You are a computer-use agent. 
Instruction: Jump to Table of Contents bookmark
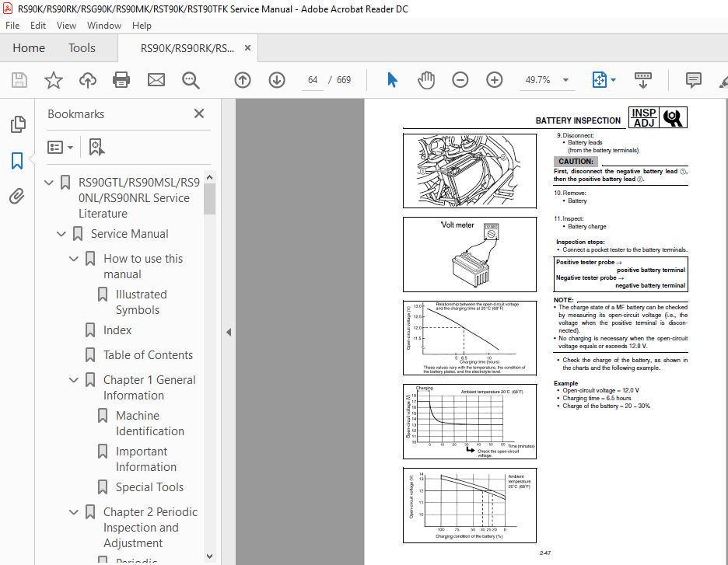pyautogui.click(x=148, y=355)
